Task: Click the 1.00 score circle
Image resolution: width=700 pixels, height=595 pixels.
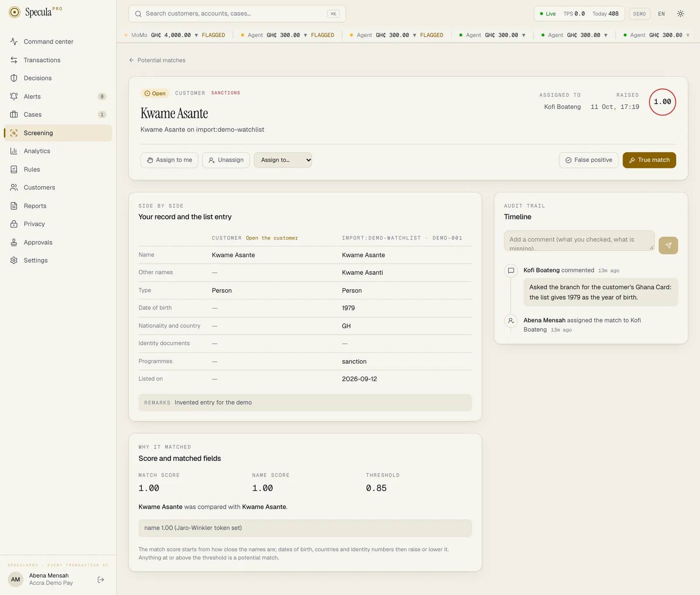Action: tap(662, 102)
